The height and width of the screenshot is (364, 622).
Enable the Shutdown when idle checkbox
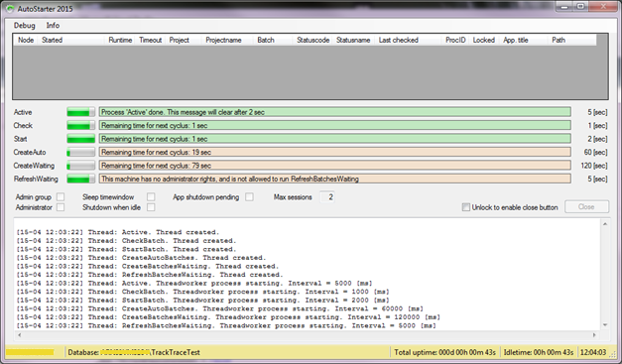151,207
